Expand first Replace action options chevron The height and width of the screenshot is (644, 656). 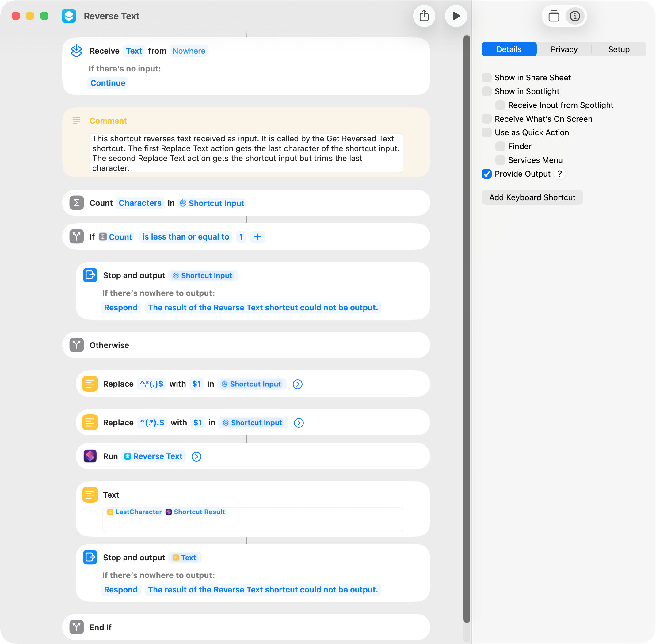click(x=298, y=384)
